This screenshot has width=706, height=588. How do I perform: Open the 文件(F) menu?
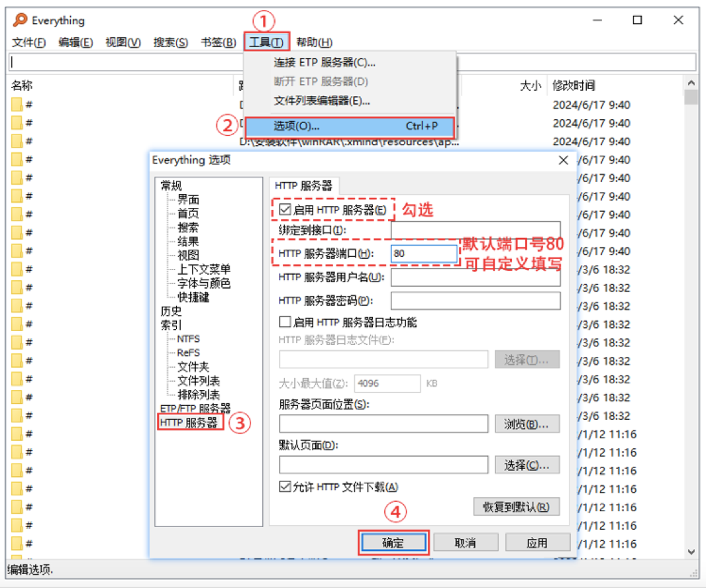tap(29, 42)
